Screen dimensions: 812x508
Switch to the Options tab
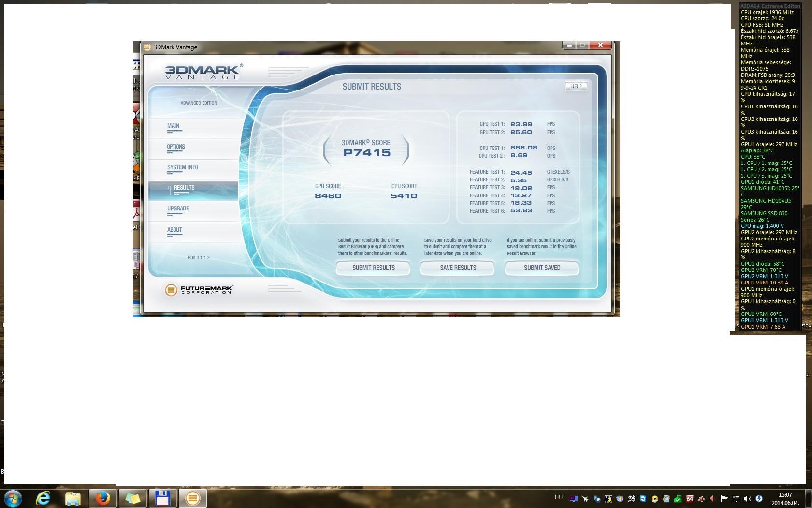coord(194,149)
